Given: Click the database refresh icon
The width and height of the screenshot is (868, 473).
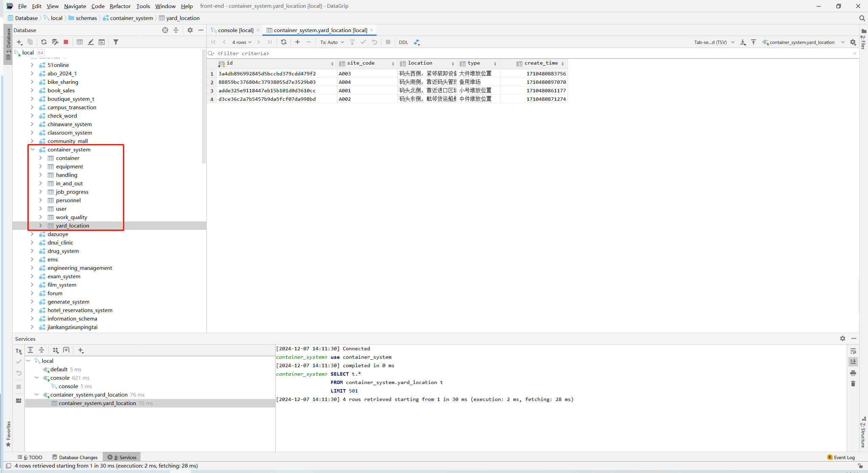Looking at the screenshot, I should click(x=44, y=42).
